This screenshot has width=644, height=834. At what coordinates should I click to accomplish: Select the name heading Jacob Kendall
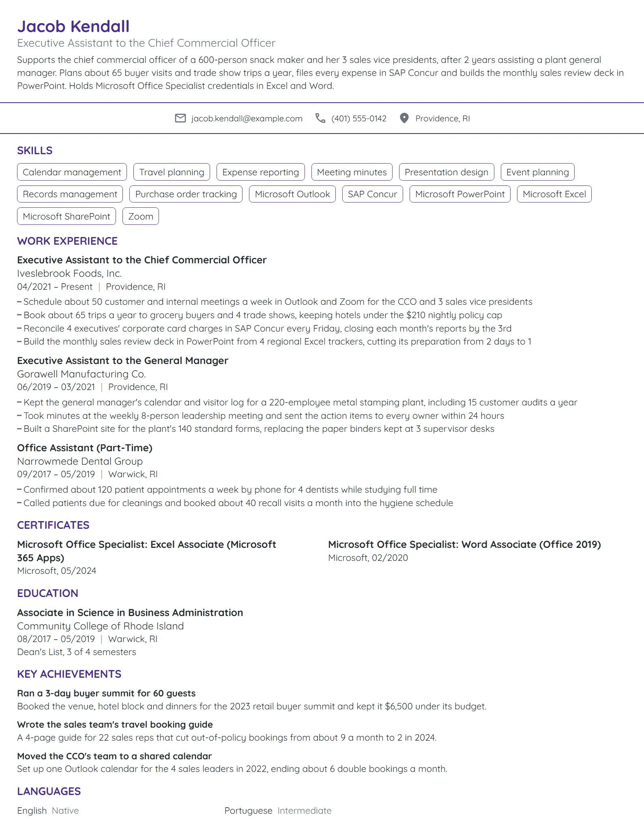[73, 26]
